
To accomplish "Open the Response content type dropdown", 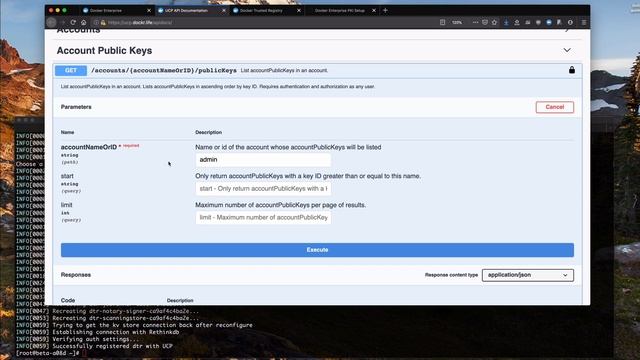I will coord(528,275).
